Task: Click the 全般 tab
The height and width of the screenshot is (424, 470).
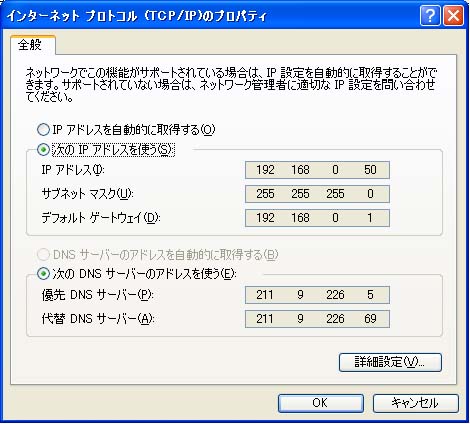Action: click(x=31, y=45)
